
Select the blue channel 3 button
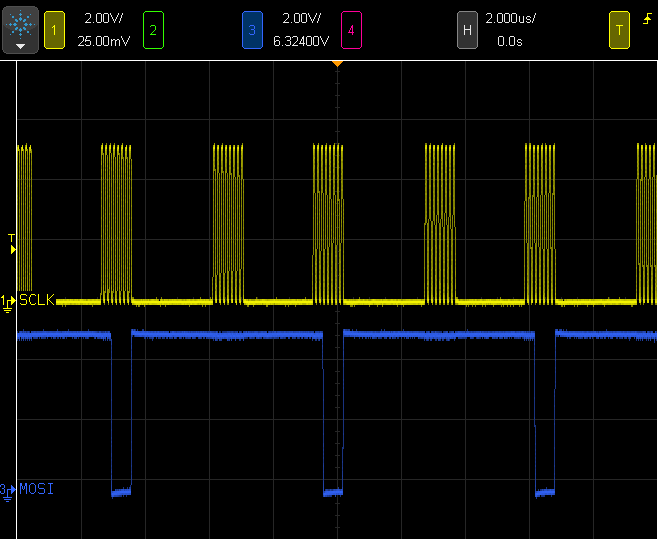(x=251, y=30)
